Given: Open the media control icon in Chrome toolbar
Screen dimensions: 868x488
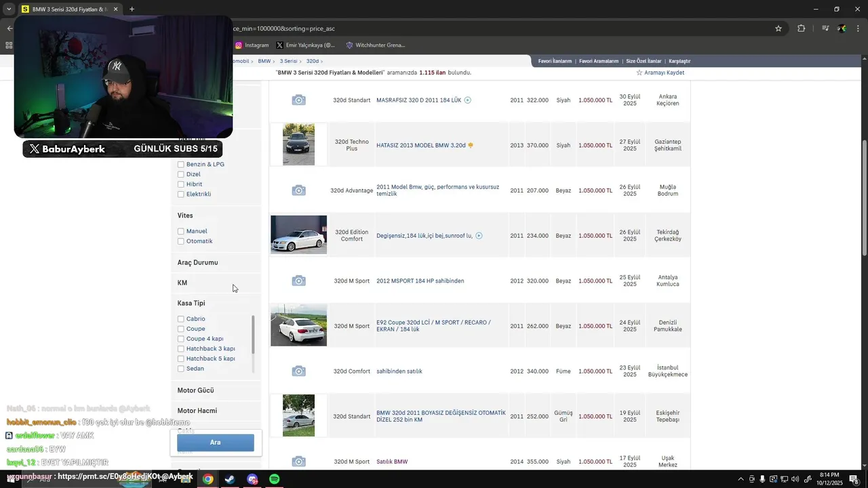Looking at the screenshot, I should (x=825, y=28).
